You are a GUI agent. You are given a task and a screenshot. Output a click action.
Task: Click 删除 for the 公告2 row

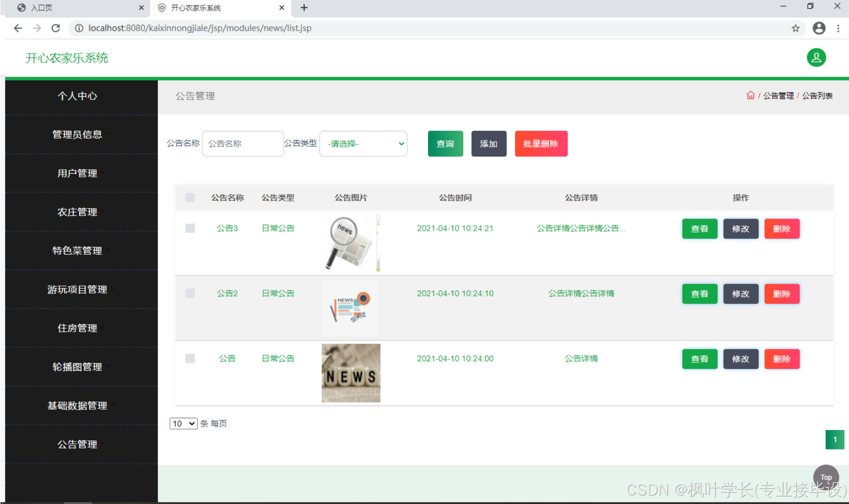coord(782,293)
